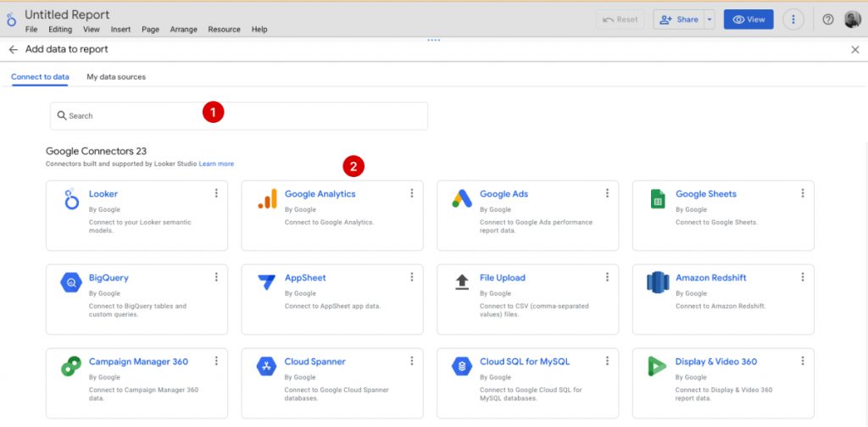
Task: Open the Arrange menu
Action: tap(183, 30)
